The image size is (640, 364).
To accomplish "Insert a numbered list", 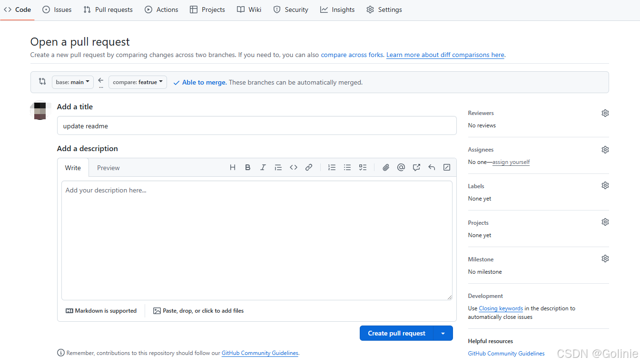I will 332,167.
